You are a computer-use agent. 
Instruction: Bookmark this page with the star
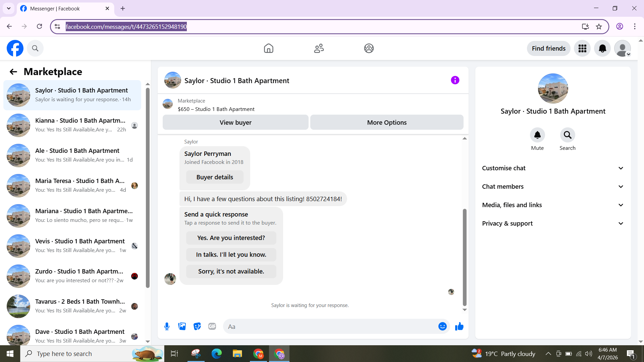(599, 26)
